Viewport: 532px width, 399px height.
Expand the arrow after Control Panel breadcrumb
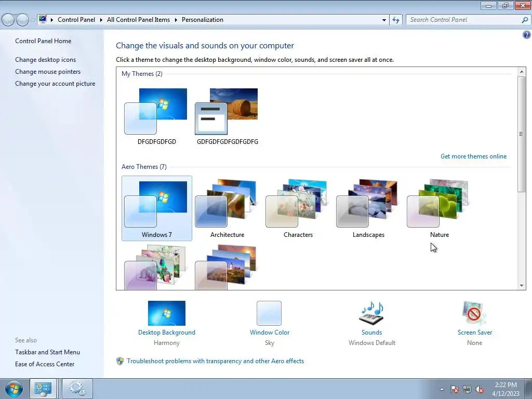pos(101,20)
